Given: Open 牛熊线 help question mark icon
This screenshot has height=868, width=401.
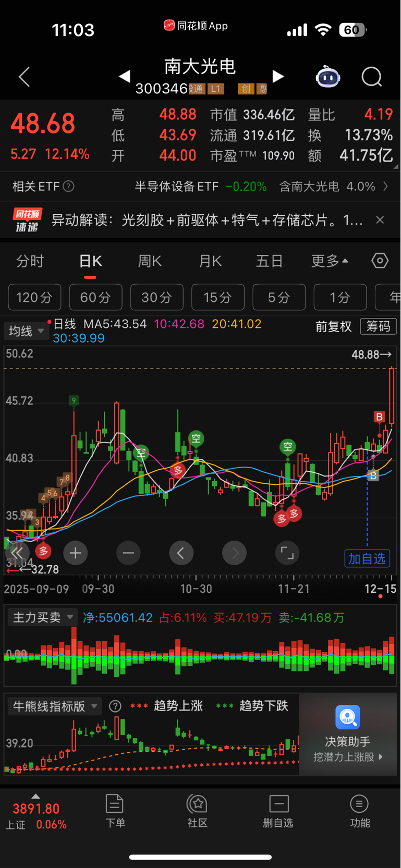Looking at the screenshot, I should point(115,706).
